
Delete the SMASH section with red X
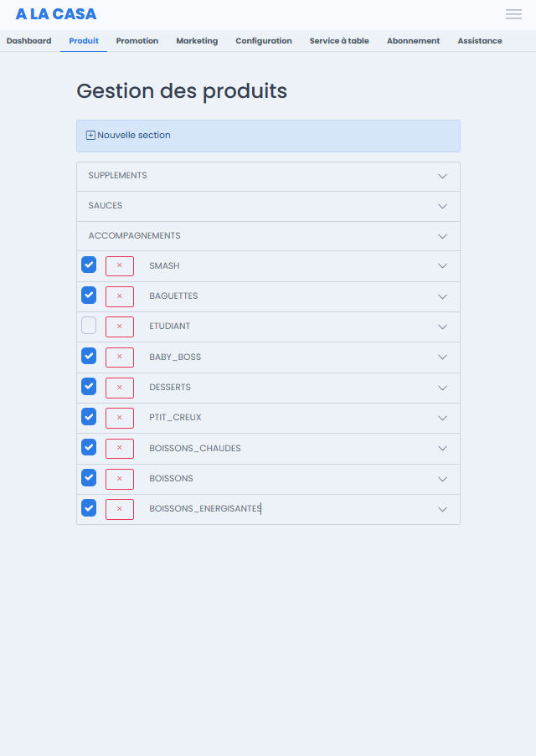point(120,266)
